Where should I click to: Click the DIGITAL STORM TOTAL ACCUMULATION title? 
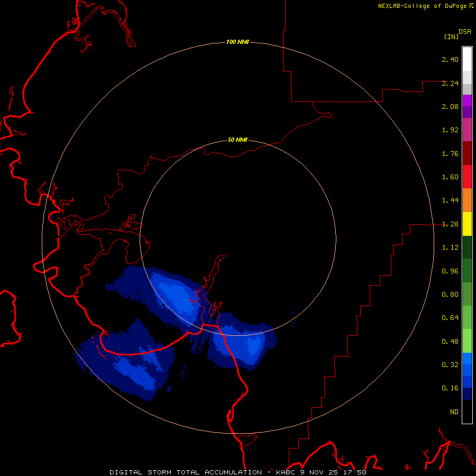point(186,472)
